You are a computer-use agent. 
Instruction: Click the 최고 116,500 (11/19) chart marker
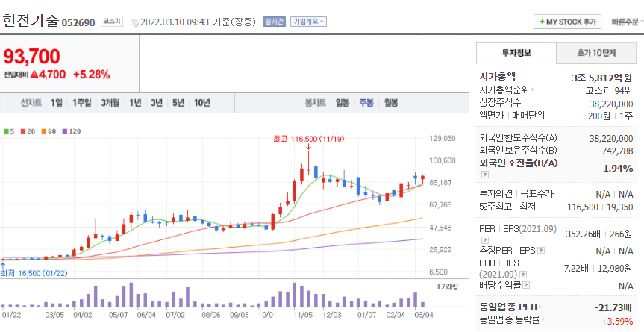(x=309, y=139)
